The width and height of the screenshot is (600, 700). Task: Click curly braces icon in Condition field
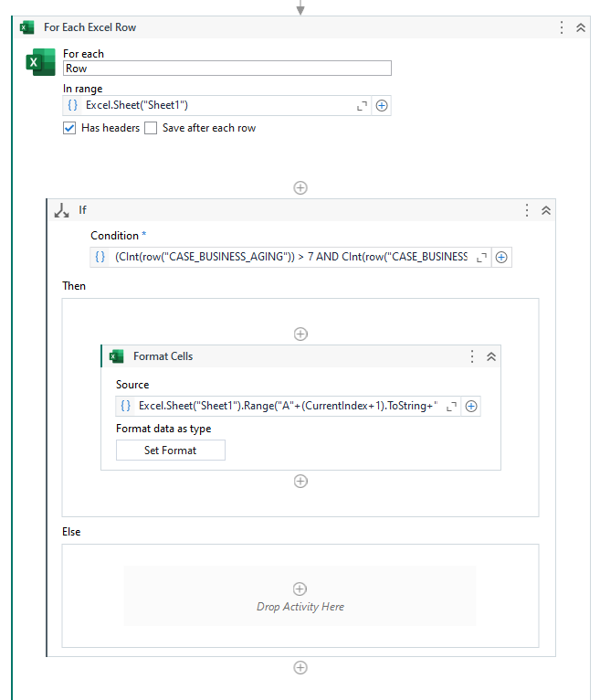pos(100,257)
